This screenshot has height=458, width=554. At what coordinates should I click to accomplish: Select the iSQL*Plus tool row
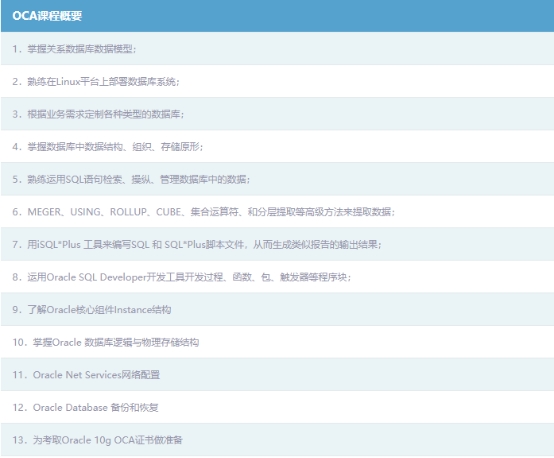point(277,244)
